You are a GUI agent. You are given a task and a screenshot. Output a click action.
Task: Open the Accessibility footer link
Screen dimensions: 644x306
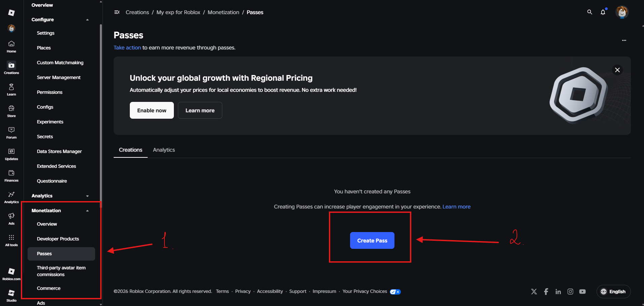(270, 292)
